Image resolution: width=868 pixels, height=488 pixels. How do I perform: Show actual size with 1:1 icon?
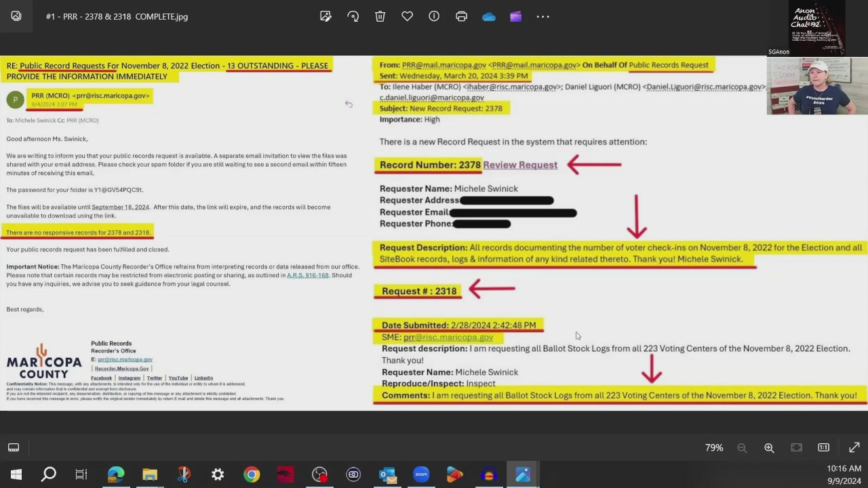pyautogui.click(x=823, y=447)
